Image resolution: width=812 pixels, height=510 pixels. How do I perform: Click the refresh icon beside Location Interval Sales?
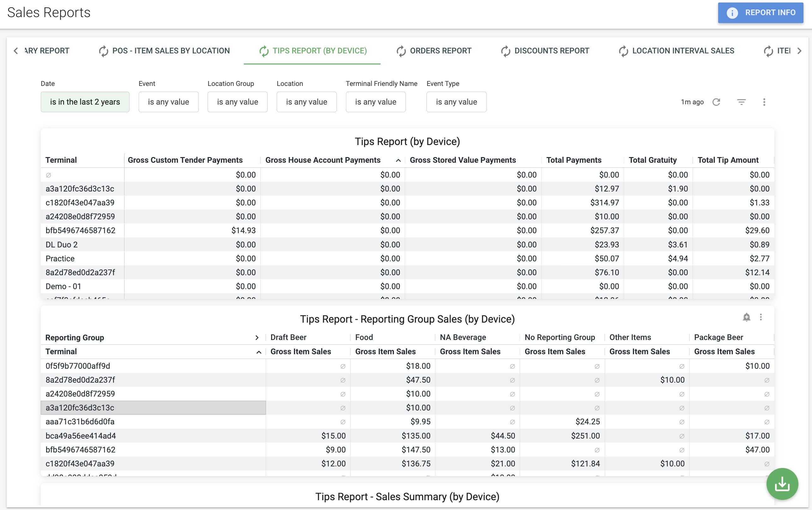tap(623, 51)
